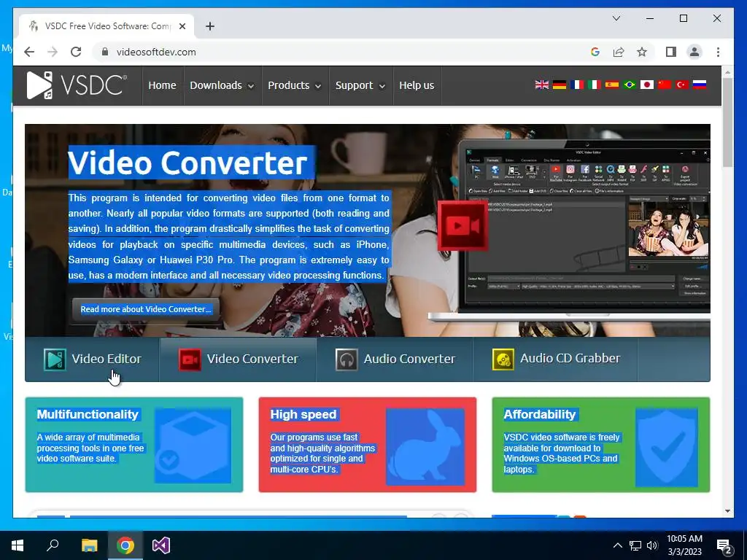
Task: Open Windows taskbar search
Action: [53, 545]
